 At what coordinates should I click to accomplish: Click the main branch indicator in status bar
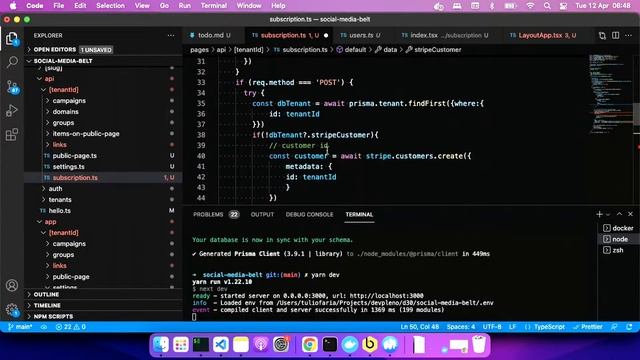[20, 327]
